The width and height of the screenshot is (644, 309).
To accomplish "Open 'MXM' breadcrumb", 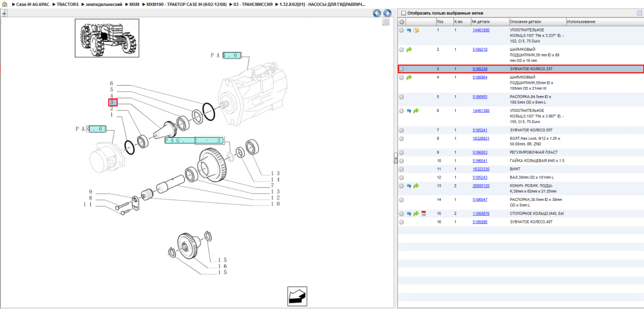I will [135, 4].
